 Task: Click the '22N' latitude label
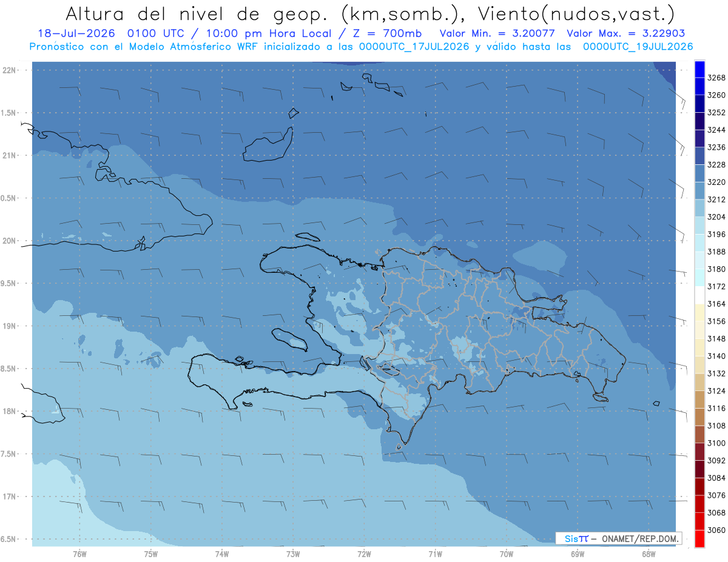pos(9,70)
